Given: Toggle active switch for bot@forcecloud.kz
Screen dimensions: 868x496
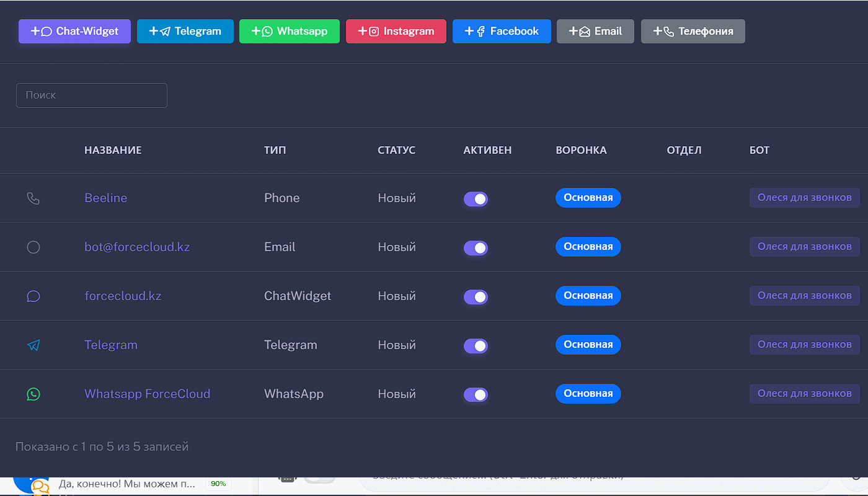Looking at the screenshot, I should pos(476,248).
